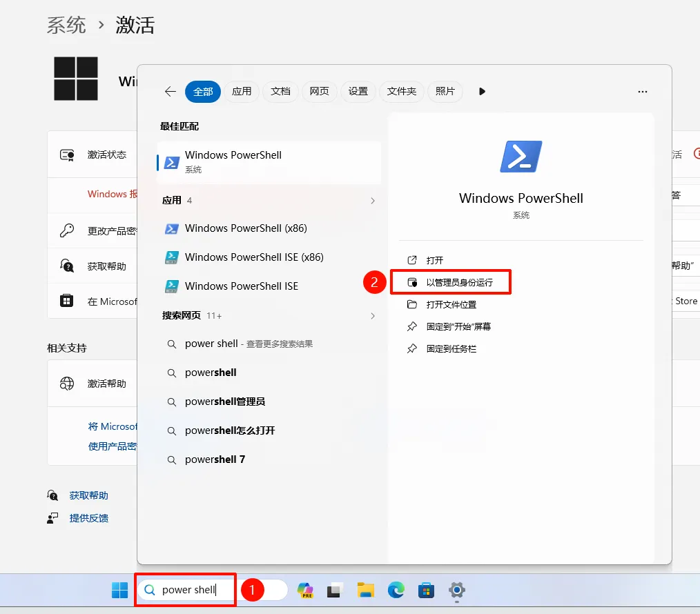Viewport: 700px width, 614px height.
Task: Open 获取帮助 row in activation settings card
Action: click(93, 266)
